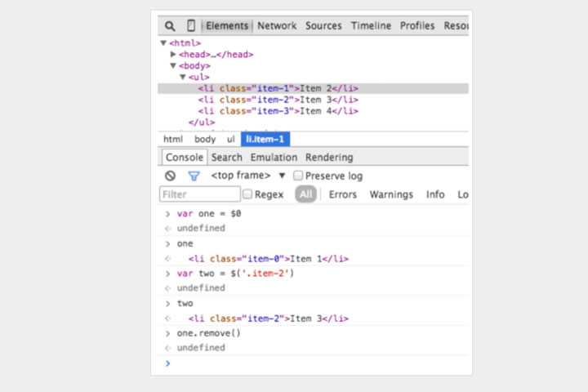Filter console to Errors only

(342, 194)
